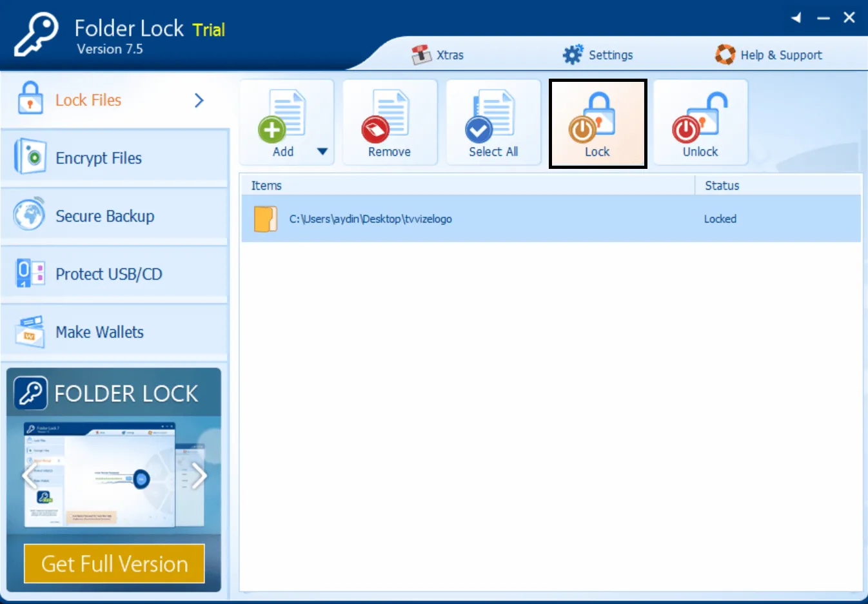
Task: Click the Lock toolbar icon
Action: tap(597, 124)
